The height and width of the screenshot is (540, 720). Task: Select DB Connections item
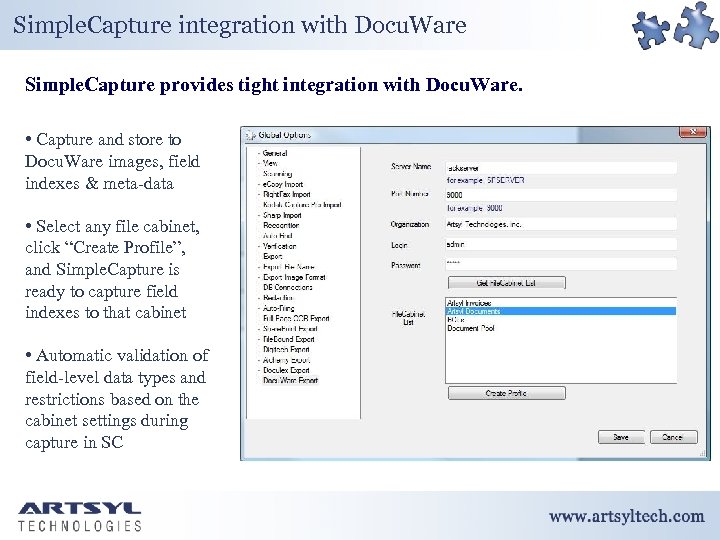click(x=287, y=287)
